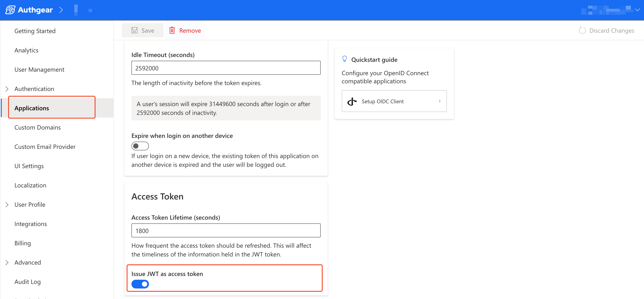Viewport: 644px width, 299px height.
Task: Go to the UI Settings page
Action: [x=29, y=166]
